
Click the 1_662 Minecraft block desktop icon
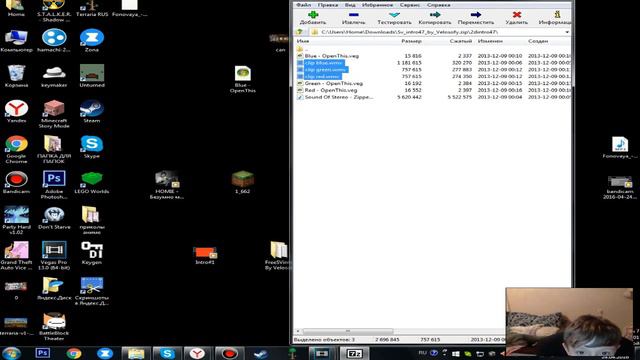[242, 182]
